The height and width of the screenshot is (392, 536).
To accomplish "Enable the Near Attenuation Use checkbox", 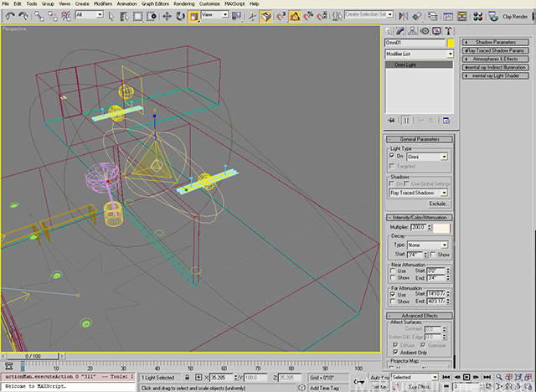I will coord(393,271).
